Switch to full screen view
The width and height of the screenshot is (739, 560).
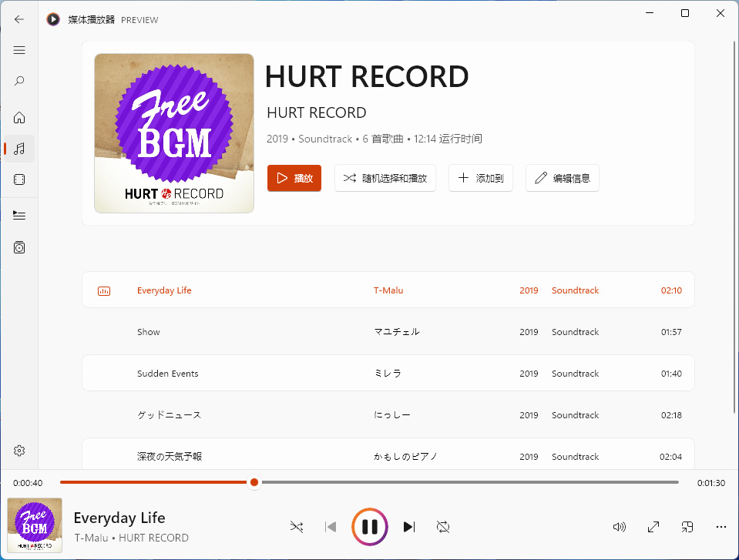pos(653,527)
